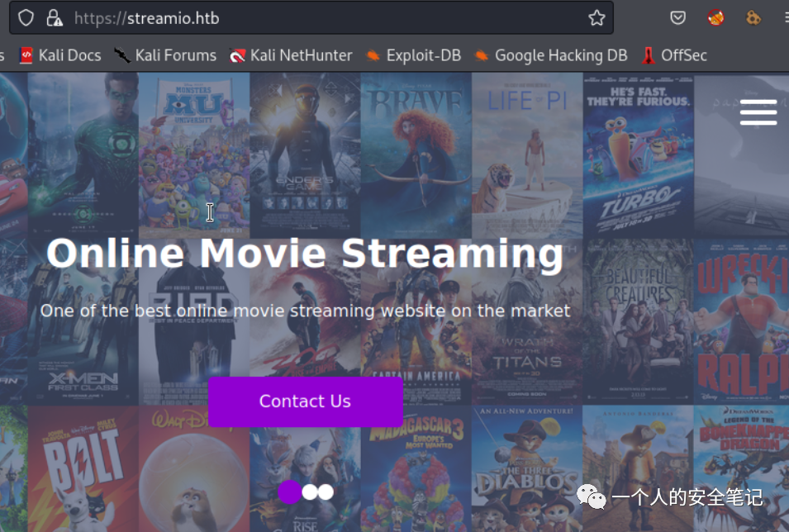Click the Bolt movie poster
The height and width of the screenshot is (532, 789).
[83, 469]
